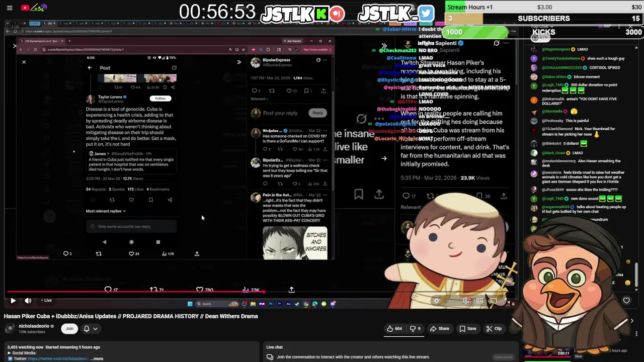
Task: Open the Relevant sort dropdown under BipolarExpress's post
Action: point(259,99)
